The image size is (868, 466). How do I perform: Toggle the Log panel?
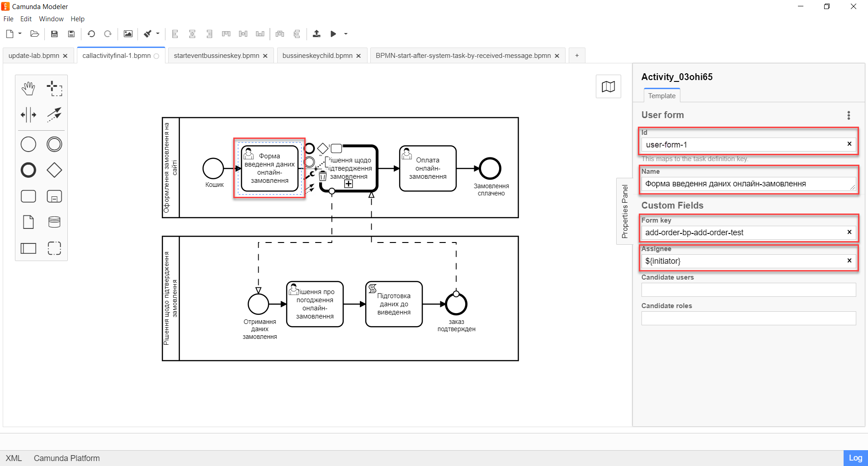point(855,458)
